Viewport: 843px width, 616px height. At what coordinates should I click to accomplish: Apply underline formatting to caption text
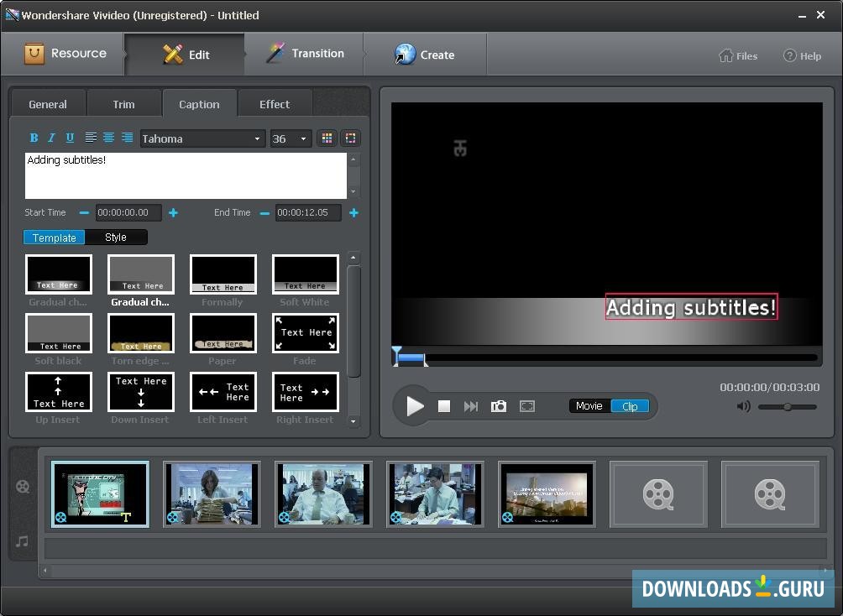tap(71, 137)
